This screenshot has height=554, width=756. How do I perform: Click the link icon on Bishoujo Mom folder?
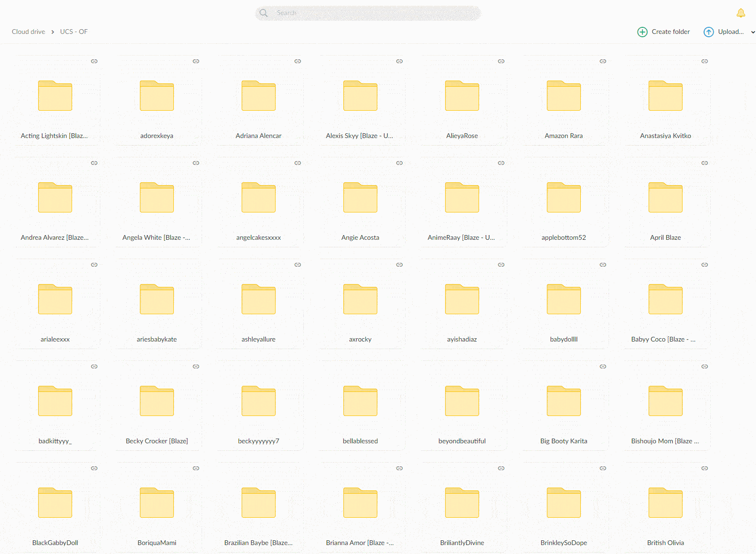pyautogui.click(x=705, y=367)
